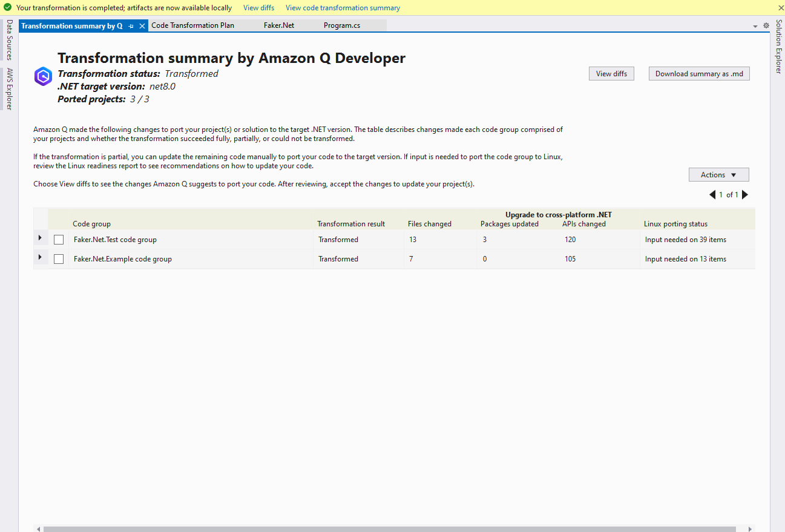Go to previous page arrow
The image size is (785, 532).
tap(712, 195)
